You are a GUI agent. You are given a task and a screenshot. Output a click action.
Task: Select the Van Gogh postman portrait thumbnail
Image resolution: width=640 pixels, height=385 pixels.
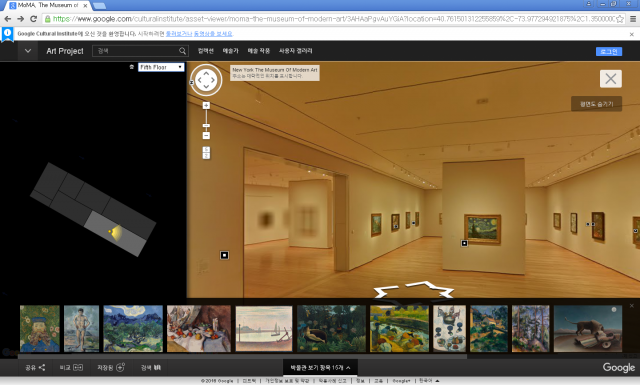point(40,329)
